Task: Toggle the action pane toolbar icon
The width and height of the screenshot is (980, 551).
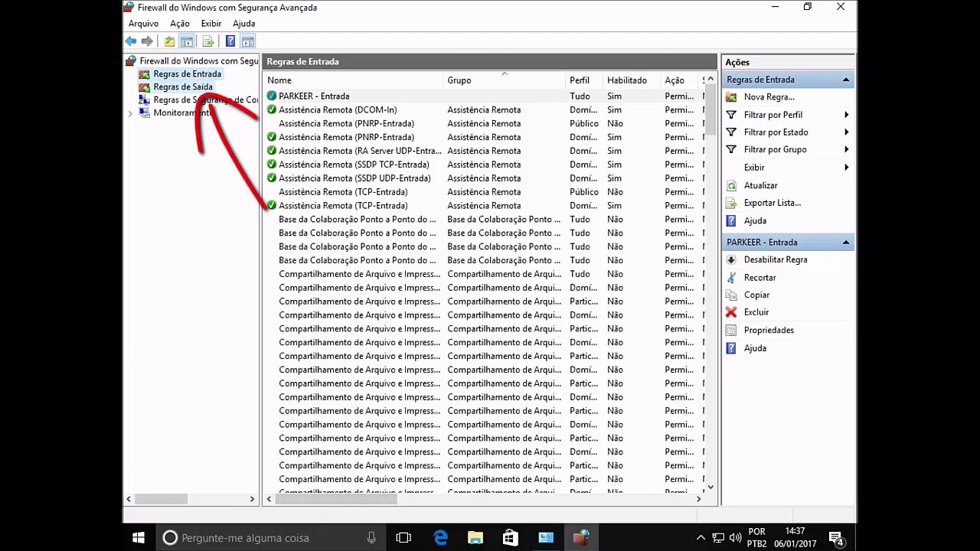Action: (x=248, y=41)
